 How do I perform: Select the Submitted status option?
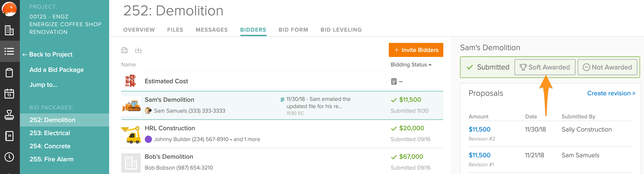click(x=488, y=67)
